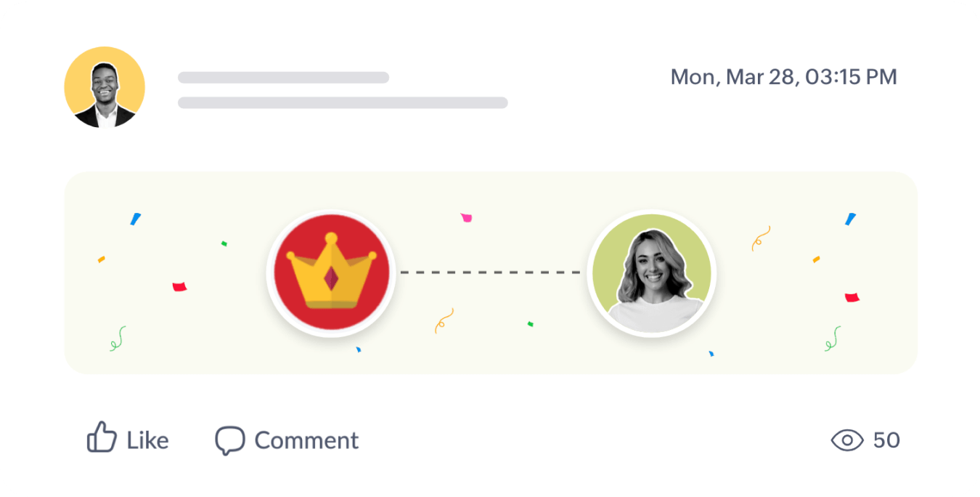Click the small green confetti below dashed line
The height and width of the screenshot is (497, 980).
[x=531, y=323]
